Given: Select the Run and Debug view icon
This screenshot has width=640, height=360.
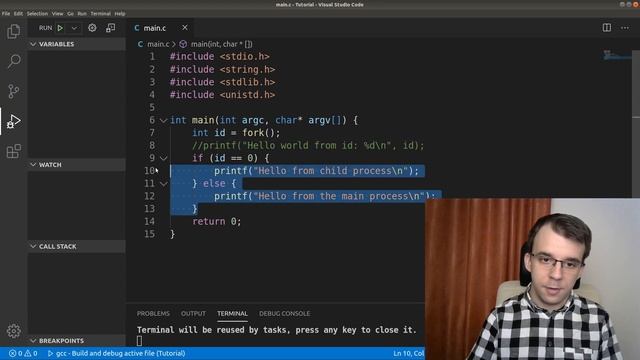Looking at the screenshot, I should pos(13,121).
